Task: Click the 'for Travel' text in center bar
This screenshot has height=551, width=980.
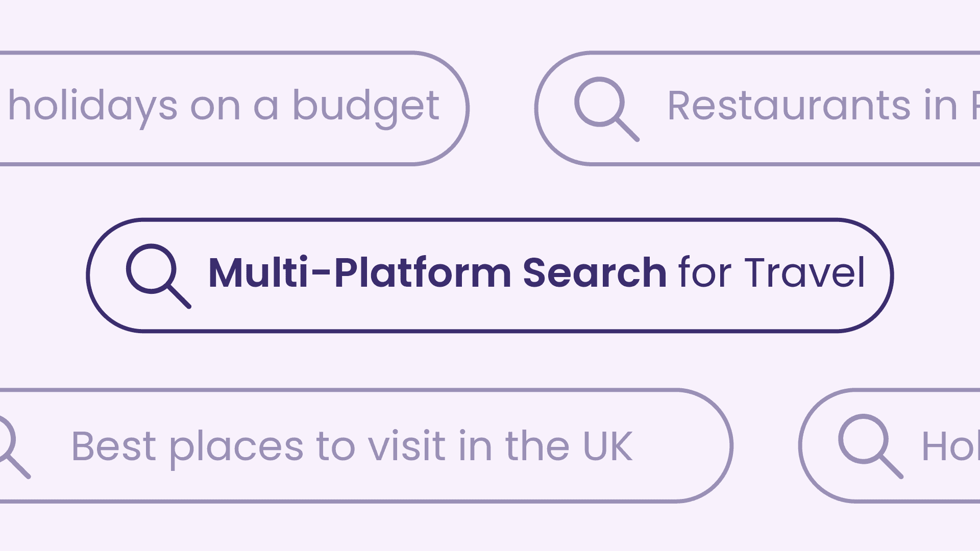Action: (771, 273)
